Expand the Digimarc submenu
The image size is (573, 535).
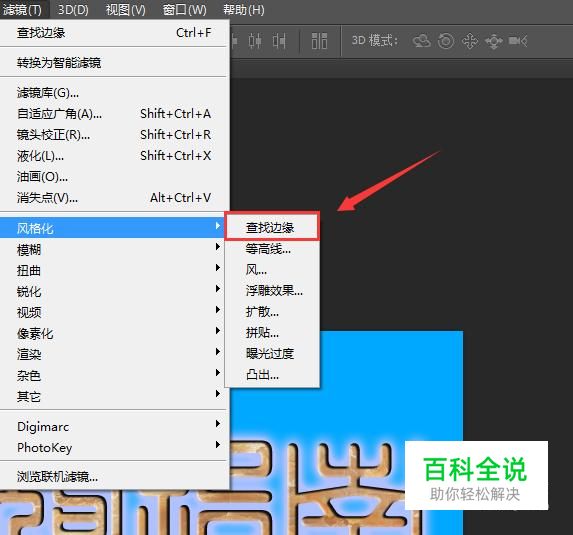114,426
